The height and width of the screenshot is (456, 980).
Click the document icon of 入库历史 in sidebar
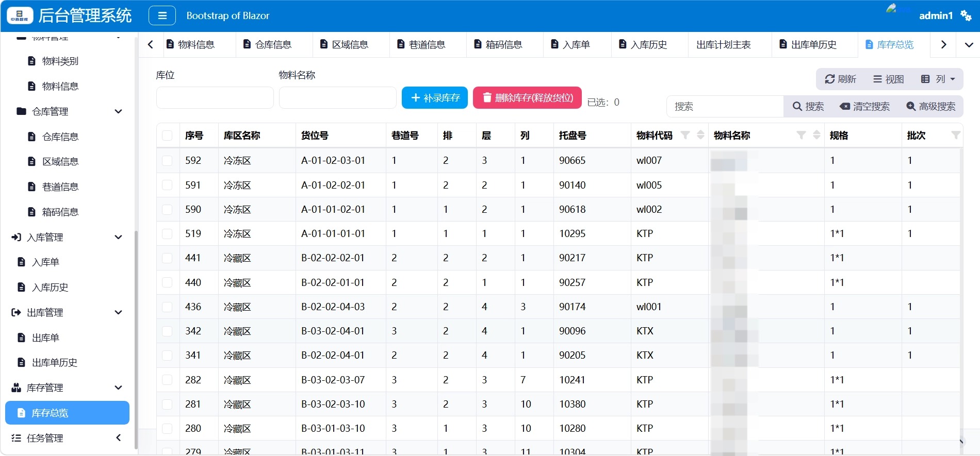[x=21, y=287]
